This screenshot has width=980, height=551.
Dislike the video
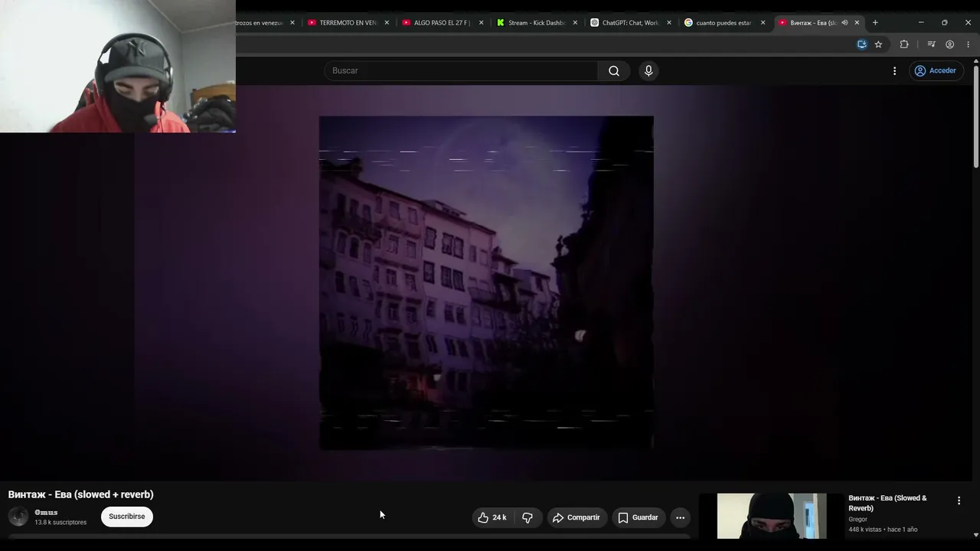point(528,517)
